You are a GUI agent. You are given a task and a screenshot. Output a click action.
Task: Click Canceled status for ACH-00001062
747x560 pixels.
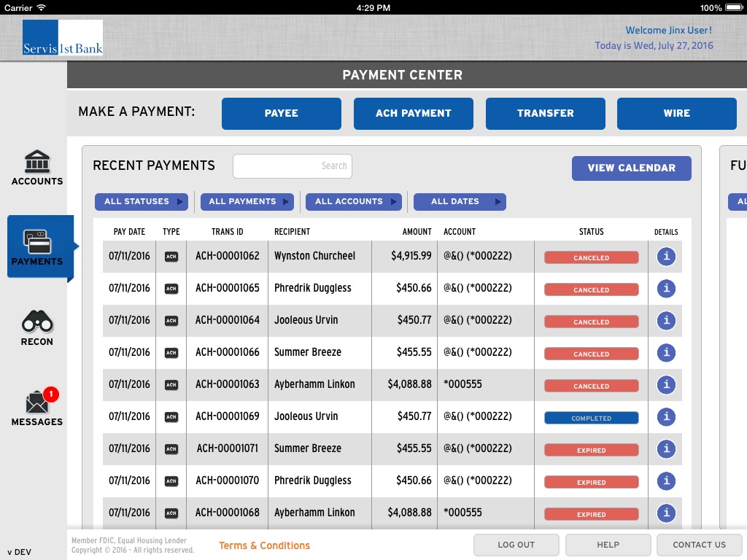click(591, 257)
